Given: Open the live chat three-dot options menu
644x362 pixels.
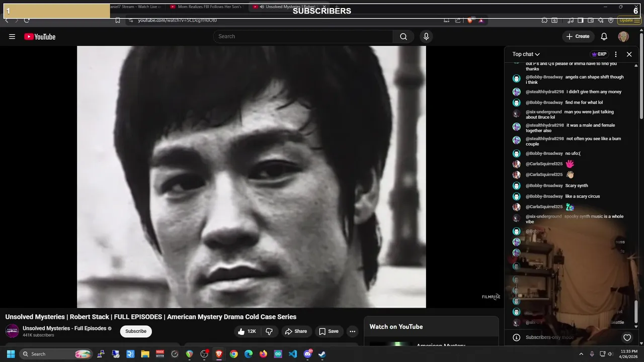Looking at the screenshot, I should tap(616, 54).
